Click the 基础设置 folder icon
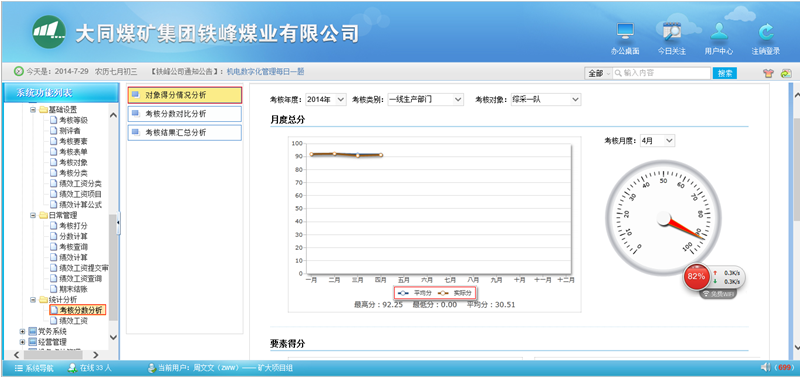Viewport: 800px width, 377px height. [x=43, y=110]
